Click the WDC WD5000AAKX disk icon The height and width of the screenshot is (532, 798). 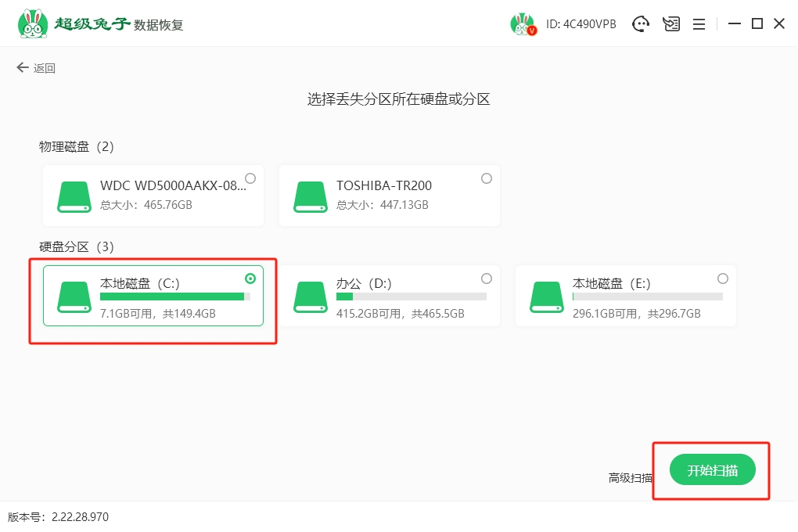[x=74, y=196]
